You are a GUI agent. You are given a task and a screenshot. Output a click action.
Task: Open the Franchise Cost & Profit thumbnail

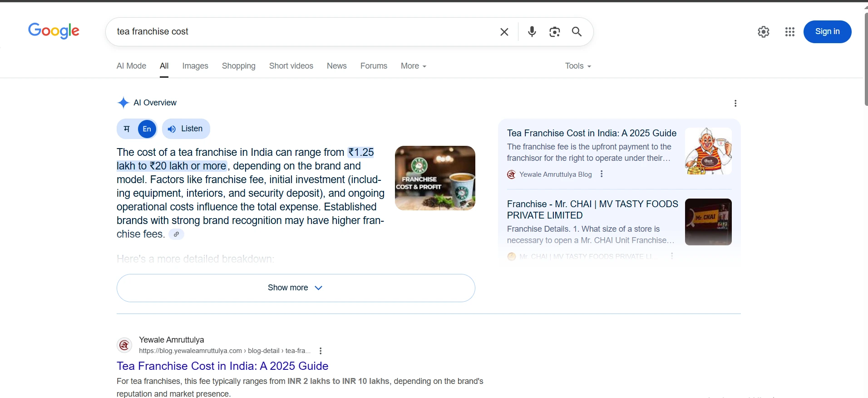click(x=435, y=178)
